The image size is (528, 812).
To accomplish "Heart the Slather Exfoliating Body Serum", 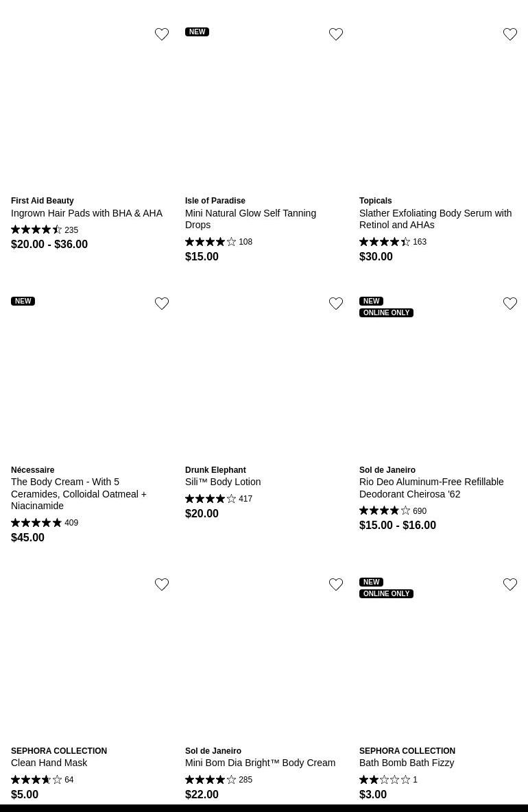I will (x=510, y=34).
